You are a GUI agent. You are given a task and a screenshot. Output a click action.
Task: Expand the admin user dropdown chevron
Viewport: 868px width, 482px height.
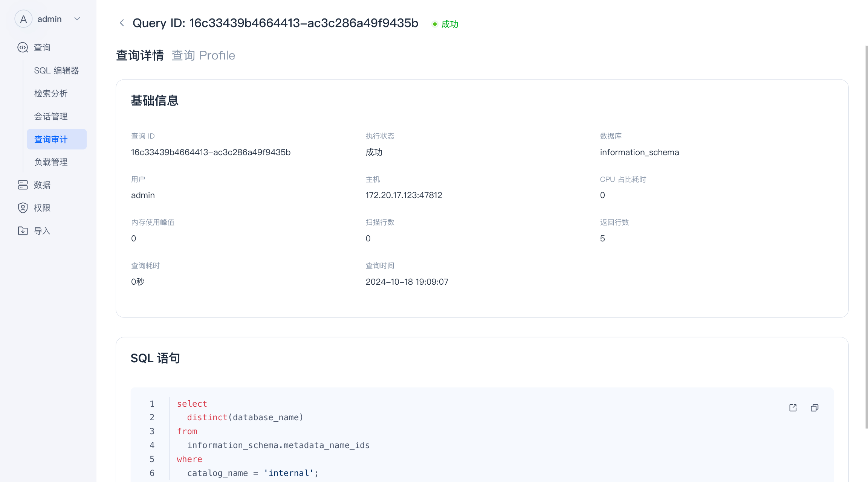coord(77,19)
